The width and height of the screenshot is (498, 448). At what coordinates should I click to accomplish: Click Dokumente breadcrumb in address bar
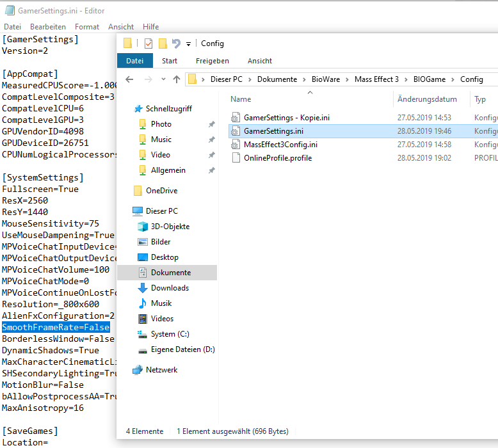tap(277, 79)
